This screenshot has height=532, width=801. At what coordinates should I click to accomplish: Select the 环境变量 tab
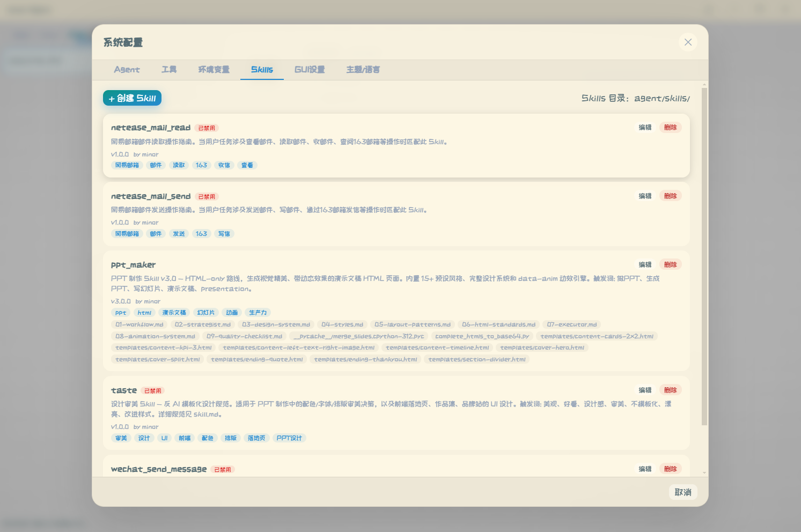pos(214,70)
